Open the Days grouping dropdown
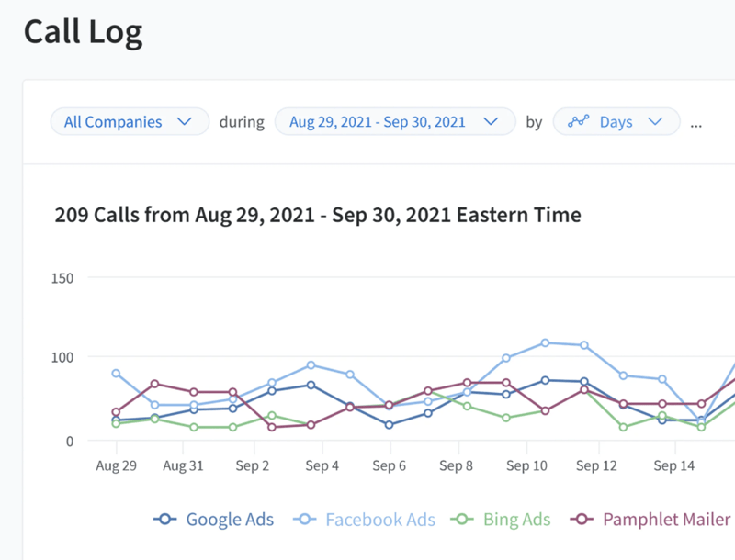The width and height of the screenshot is (735, 560). 616,121
